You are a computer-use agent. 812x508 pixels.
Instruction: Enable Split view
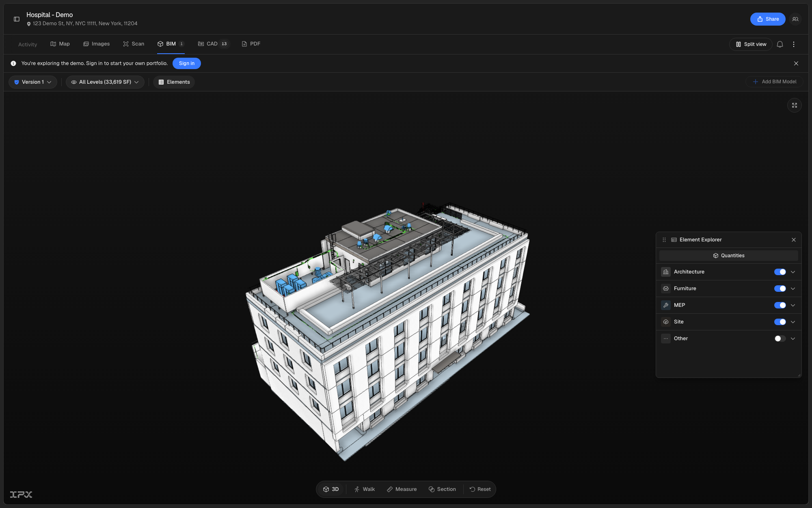click(751, 44)
